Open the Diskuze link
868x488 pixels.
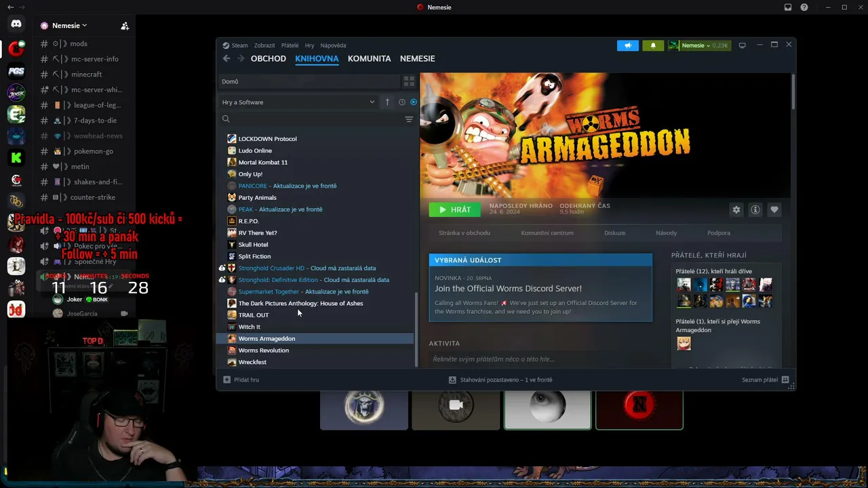[615, 232]
